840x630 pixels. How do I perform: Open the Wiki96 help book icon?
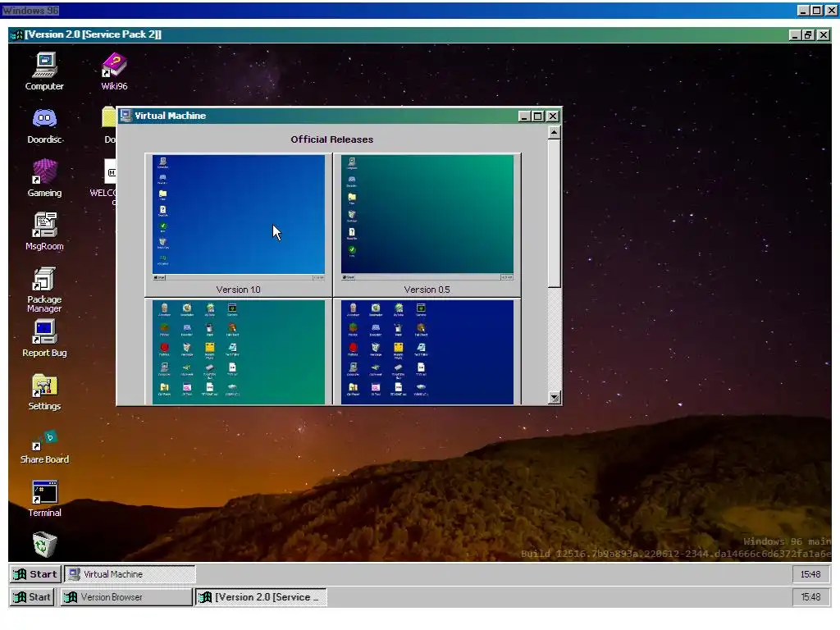click(x=114, y=71)
